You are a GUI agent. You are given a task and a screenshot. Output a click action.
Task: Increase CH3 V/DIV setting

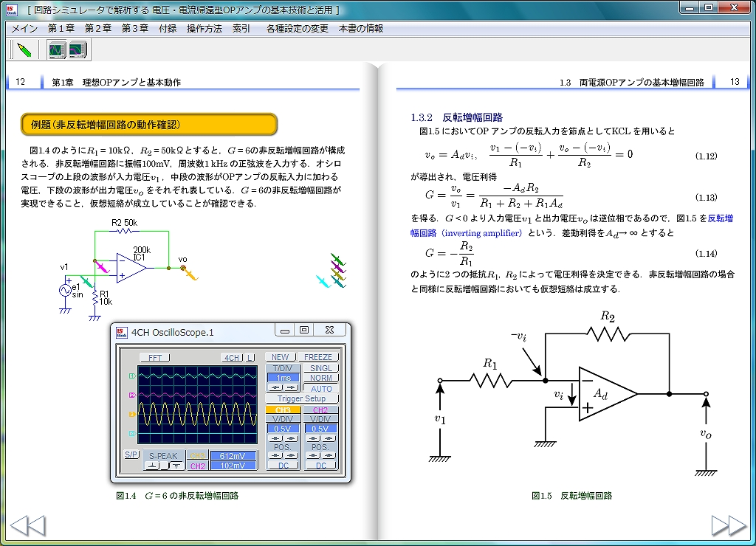(291, 438)
